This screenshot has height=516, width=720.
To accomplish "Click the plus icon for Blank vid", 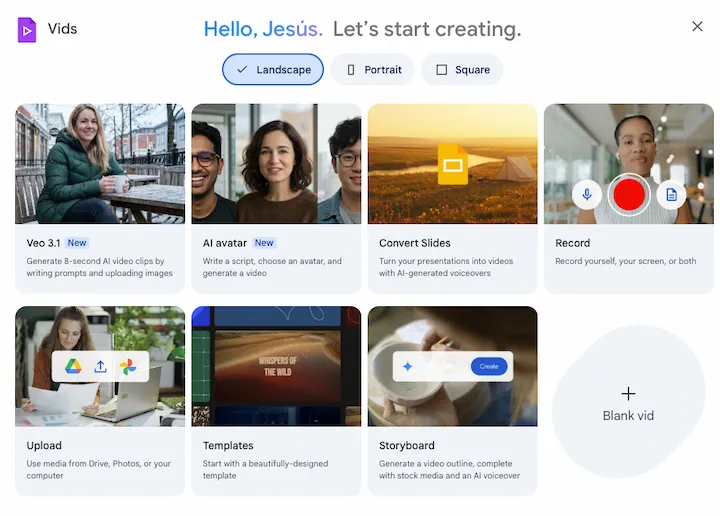I will (x=628, y=393).
